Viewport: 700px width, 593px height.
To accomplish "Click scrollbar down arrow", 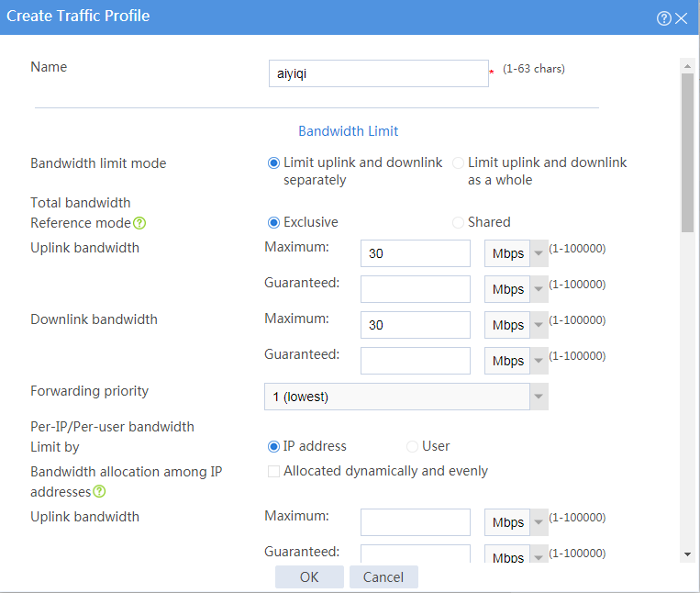I will (x=687, y=554).
